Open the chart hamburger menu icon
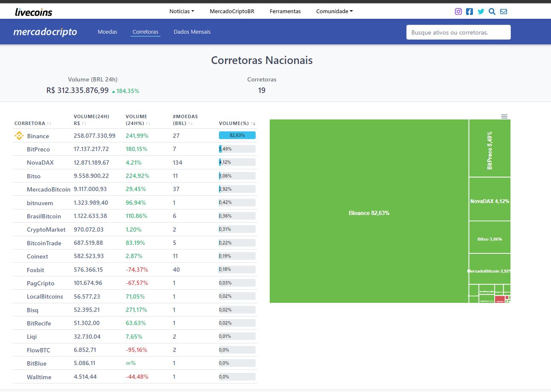This screenshot has width=551, height=392. [x=504, y=116]
